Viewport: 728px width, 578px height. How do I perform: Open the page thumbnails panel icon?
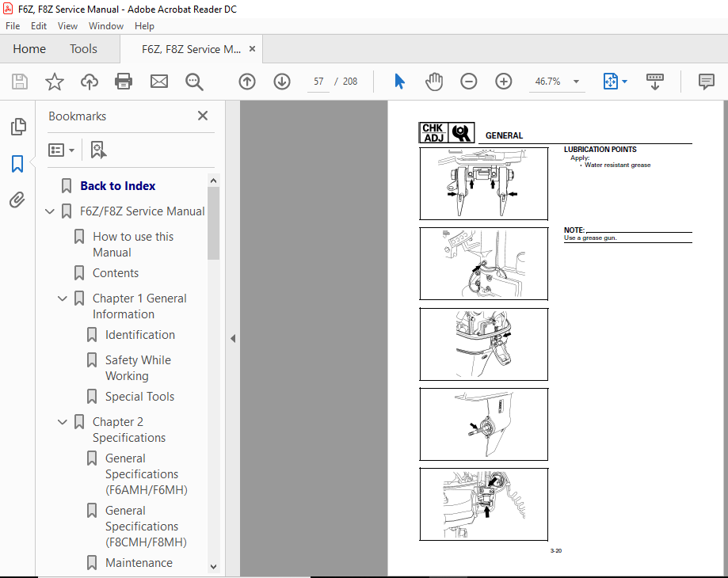pyautogui.click(x=18, y=127)
